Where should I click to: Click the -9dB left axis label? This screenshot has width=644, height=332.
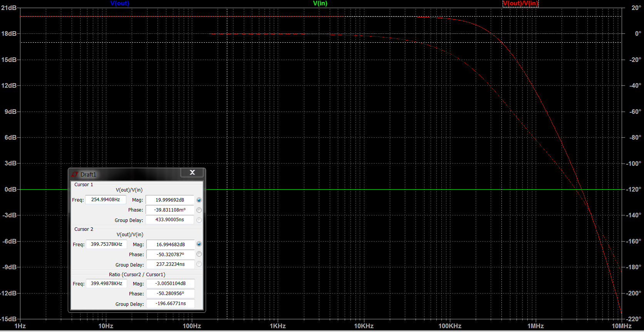[10, 267]
